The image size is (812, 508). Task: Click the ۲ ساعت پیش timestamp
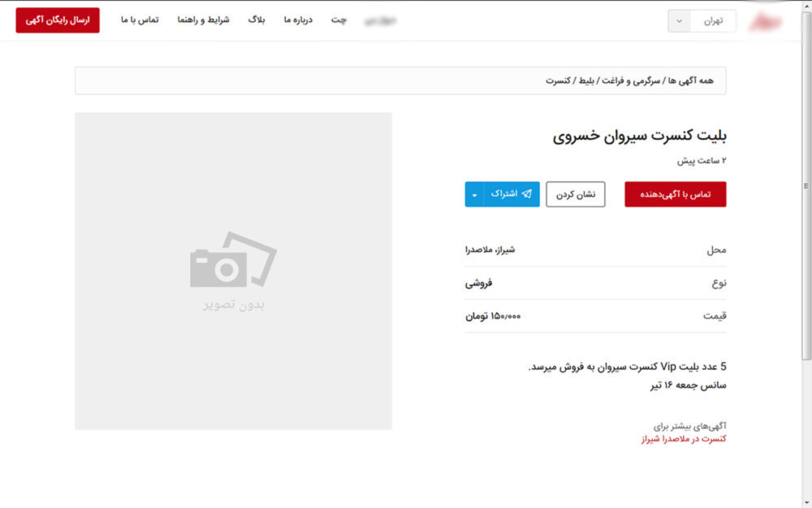pos(702,161)
